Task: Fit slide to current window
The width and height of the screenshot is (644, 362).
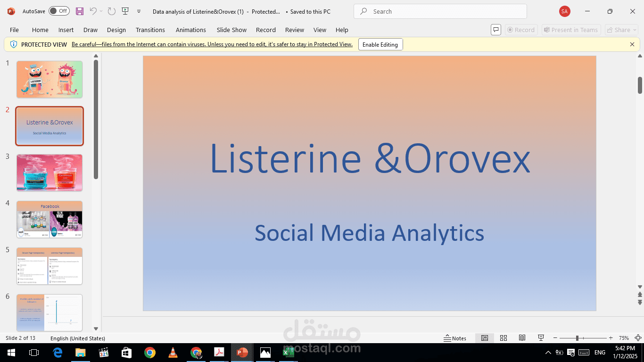Action: point(638,338)
